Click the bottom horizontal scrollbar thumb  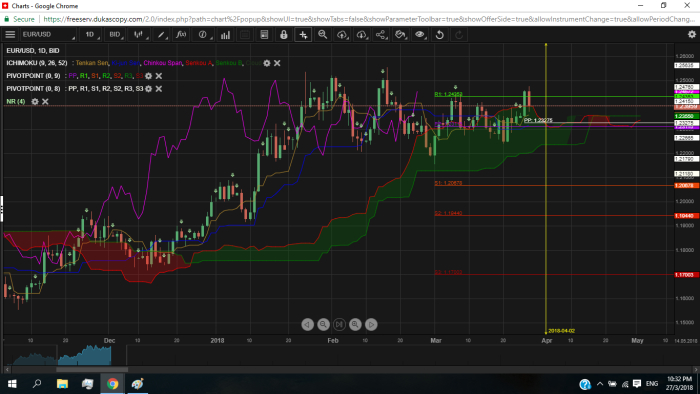[92, 369]
